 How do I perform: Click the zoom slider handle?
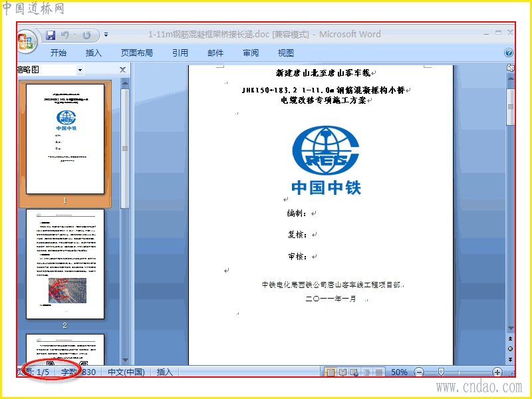[441, 372]
